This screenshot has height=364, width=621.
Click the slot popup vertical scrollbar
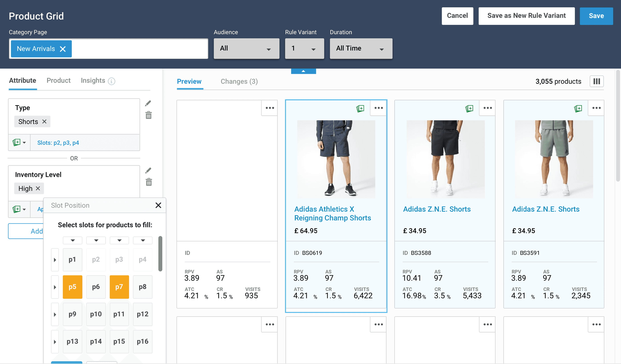click(160, 254)
